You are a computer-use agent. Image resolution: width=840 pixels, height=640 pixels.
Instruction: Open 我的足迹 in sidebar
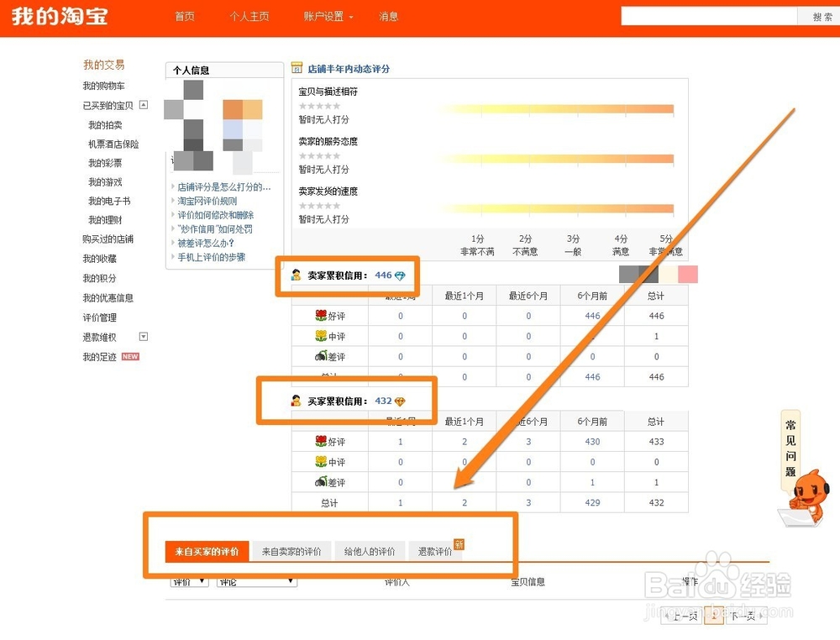click(x=100, y=357)
